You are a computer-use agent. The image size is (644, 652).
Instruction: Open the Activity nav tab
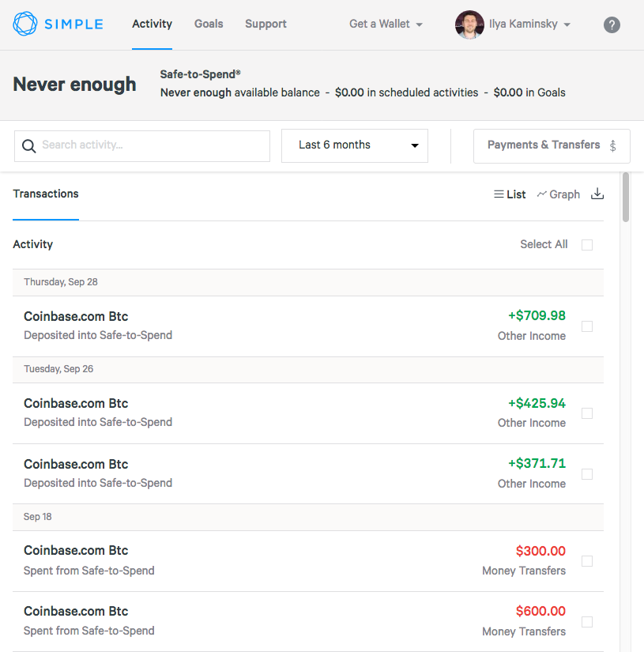coord(153,24)
